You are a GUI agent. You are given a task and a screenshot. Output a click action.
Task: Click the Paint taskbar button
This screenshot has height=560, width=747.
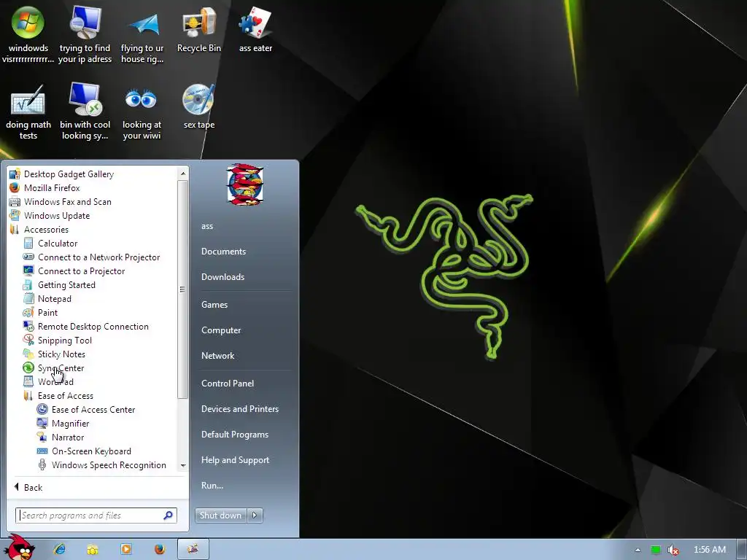[193, 549]
